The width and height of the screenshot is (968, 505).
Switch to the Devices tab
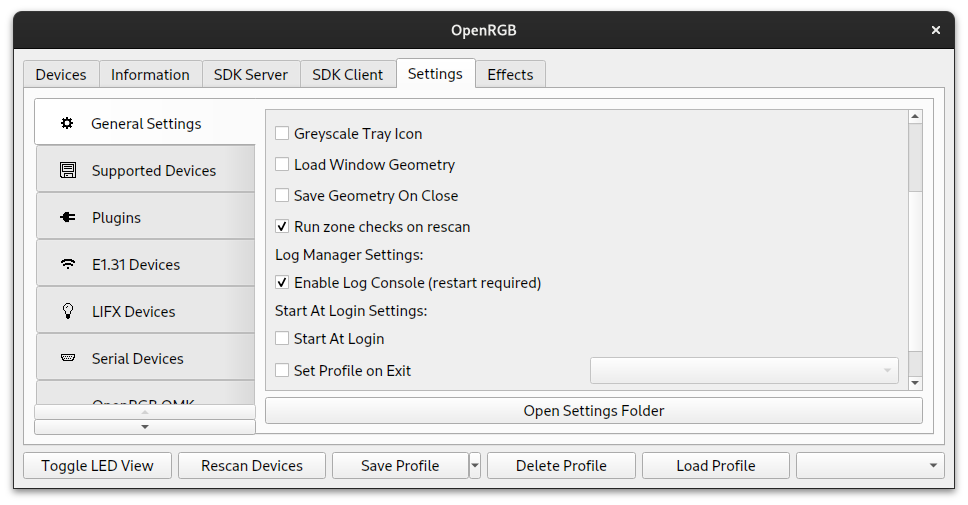click(61, 75)
